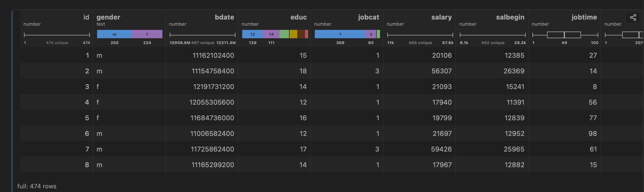The height and width of the screenshot is (192, 644).
Task: Select the id column header
Action: (86, 17)
